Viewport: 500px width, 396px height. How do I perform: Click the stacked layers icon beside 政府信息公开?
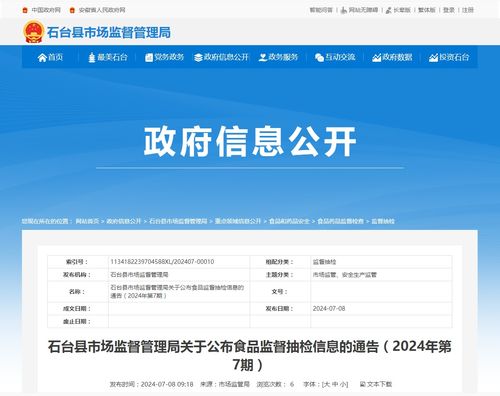(198, 58)
